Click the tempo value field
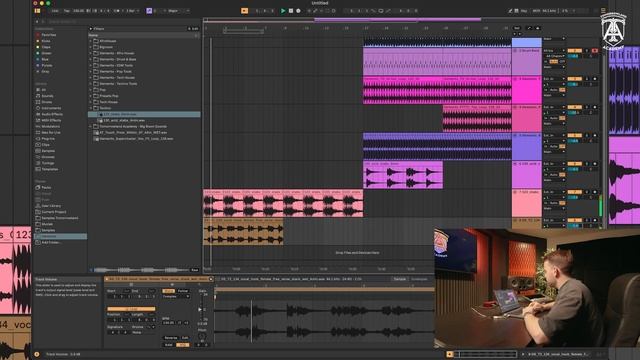Screen dimensions: 640x360 [x=78, y=11]
